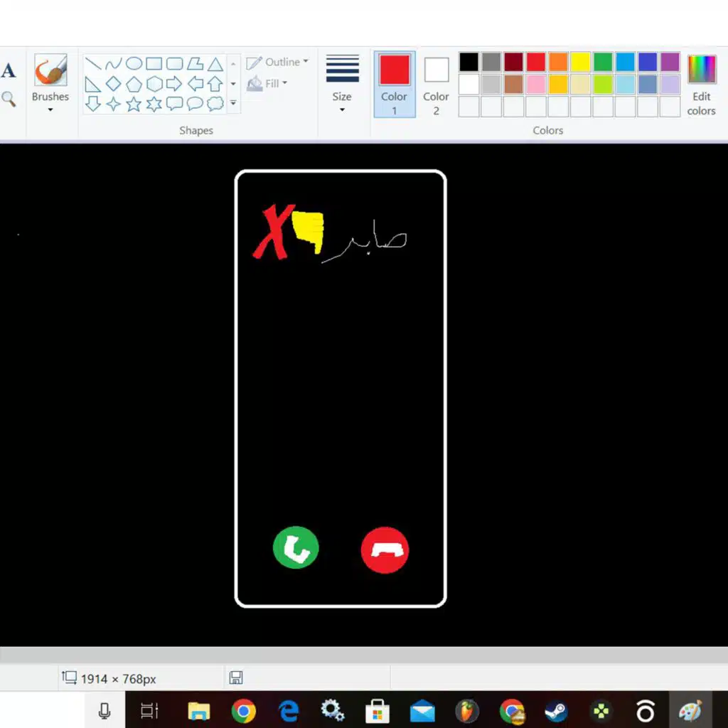Pick the rounded rectangular callout shape
This screenshot has width=728, height=728.
(174, 105)
